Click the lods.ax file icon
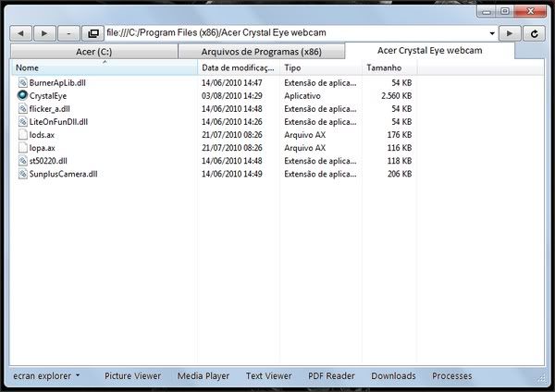This screenshot has width=555, height=392. tap(22, 135)
